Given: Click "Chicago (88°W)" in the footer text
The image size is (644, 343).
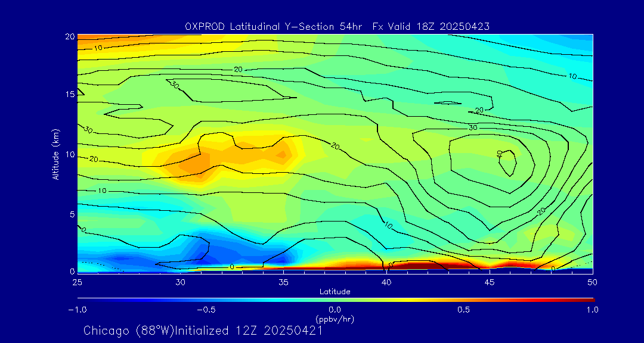Looking at the screenshot, I should (129, 330).
